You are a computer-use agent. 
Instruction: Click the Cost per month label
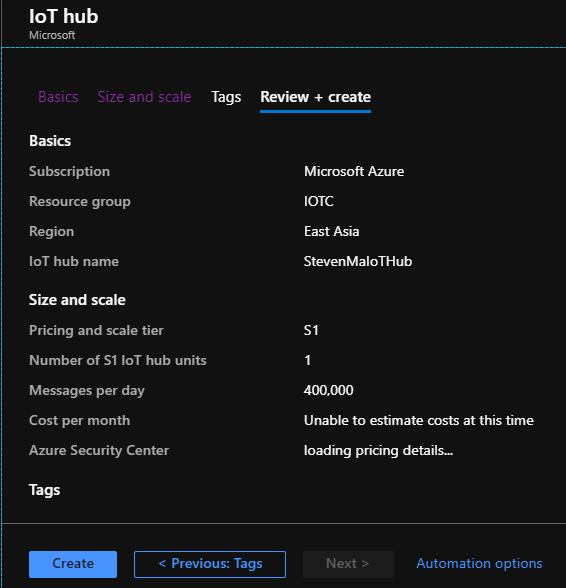80,420
